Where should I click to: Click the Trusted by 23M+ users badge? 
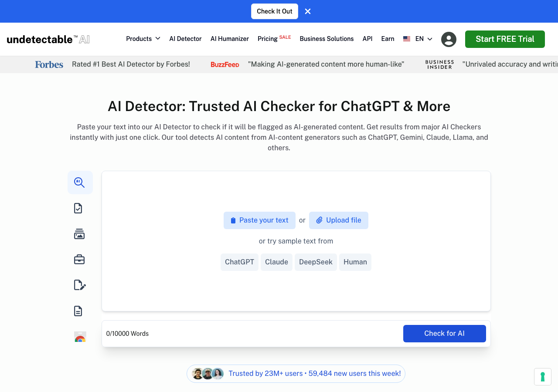(x=296, y=374)
